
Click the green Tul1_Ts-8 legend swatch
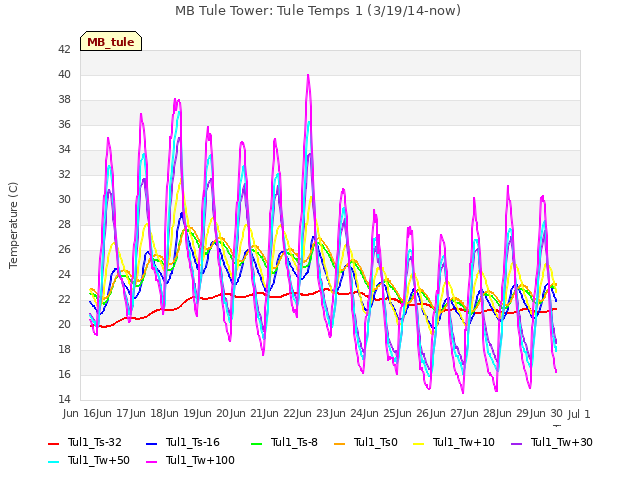coord(256,443)
